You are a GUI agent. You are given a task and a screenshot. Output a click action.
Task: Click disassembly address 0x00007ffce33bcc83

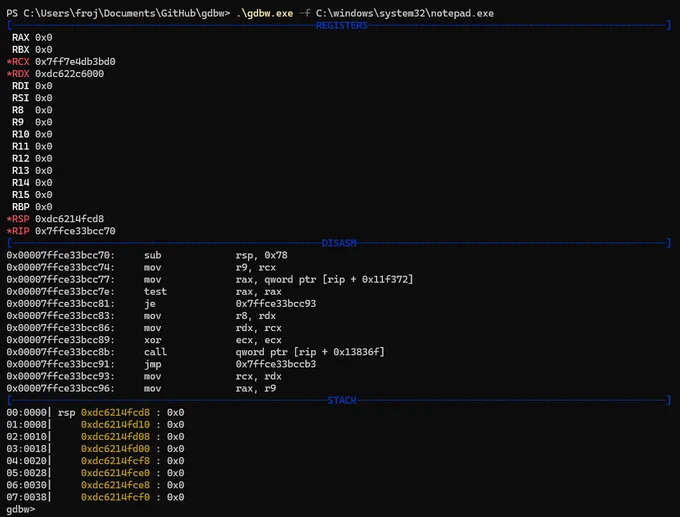point(60,316)
